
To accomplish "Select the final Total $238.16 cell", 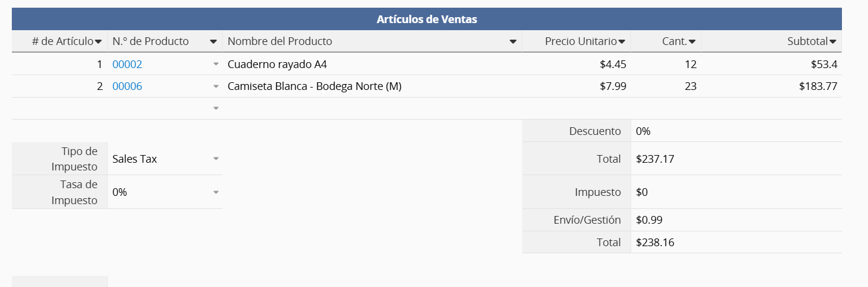I will (x=735, y=242).
